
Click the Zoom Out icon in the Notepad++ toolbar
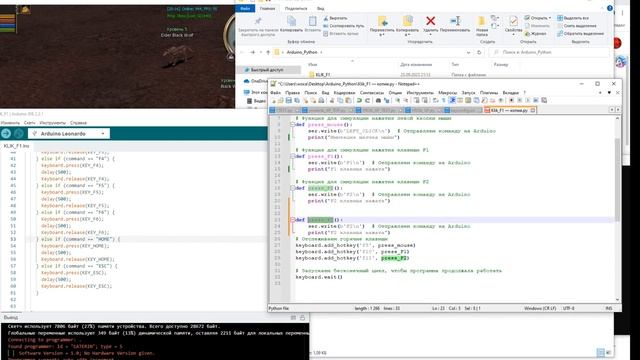coord(405,100)
